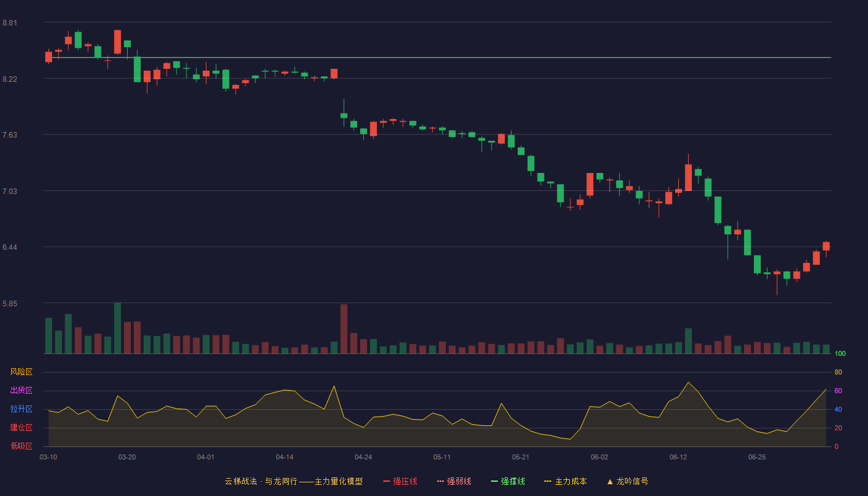Toggle the 强撑线 legend item
The width and height of the screenshot is (868, 496).
[508, 481]
